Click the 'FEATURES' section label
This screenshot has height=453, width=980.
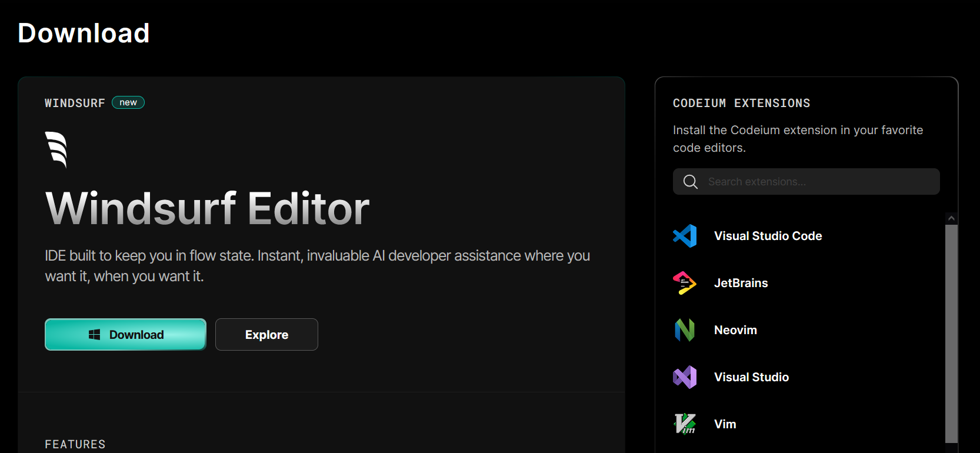[75, 444]
